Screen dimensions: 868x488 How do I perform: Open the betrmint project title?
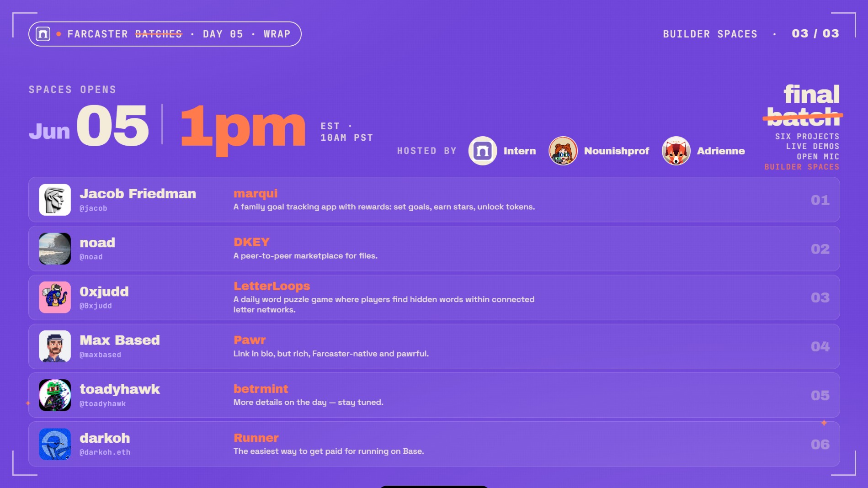pos(261,389)
